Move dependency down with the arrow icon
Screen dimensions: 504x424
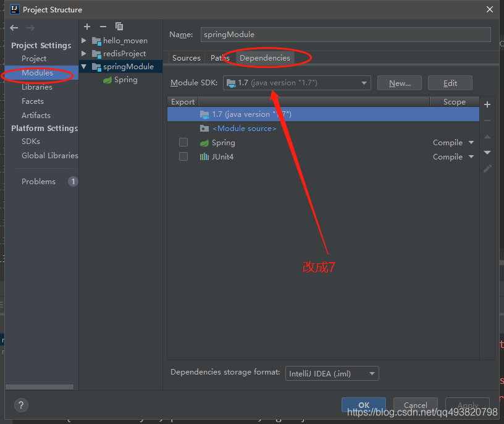point(487,153)
